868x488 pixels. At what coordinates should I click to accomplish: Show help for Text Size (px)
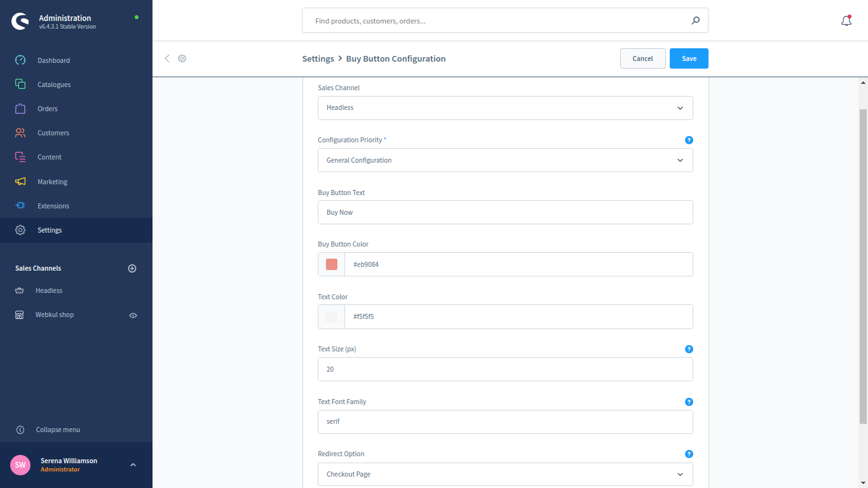(x=689, y=349)
